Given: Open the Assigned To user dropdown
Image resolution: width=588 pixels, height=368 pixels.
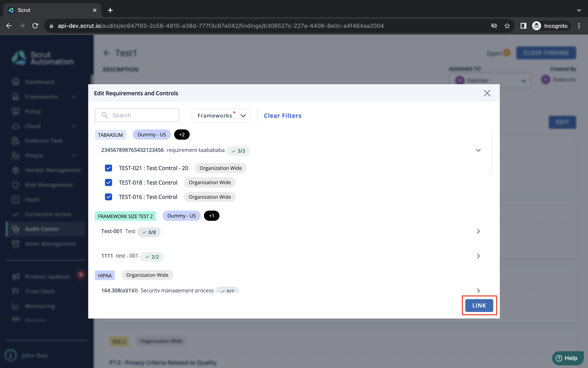Looking at the screenshot, I should coord(490,81).
